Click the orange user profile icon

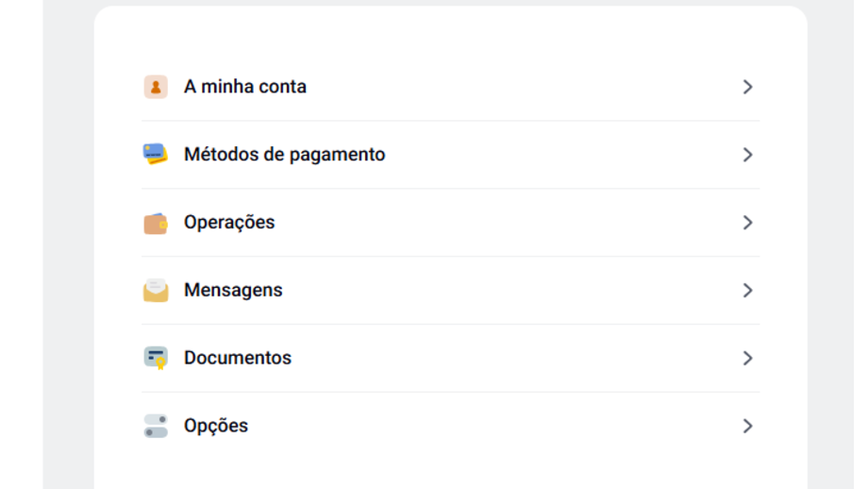click(x=156, y=87)
